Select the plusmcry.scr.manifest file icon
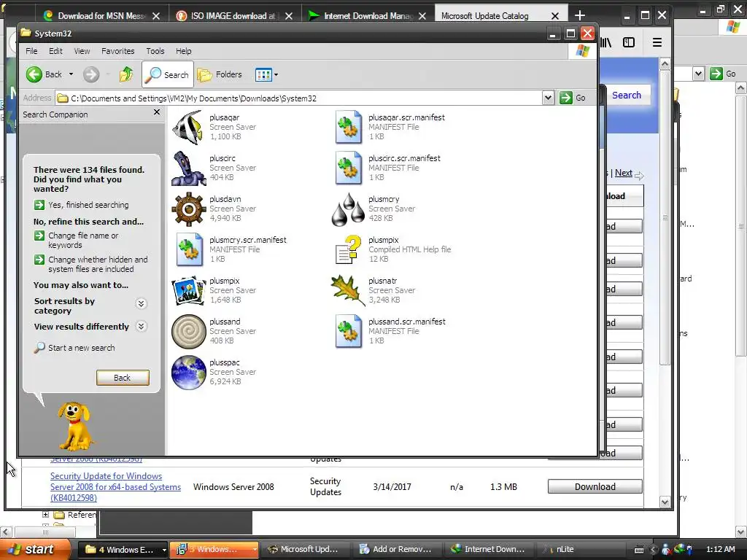Viewport: 747px width, 560px height. point(189,249)
